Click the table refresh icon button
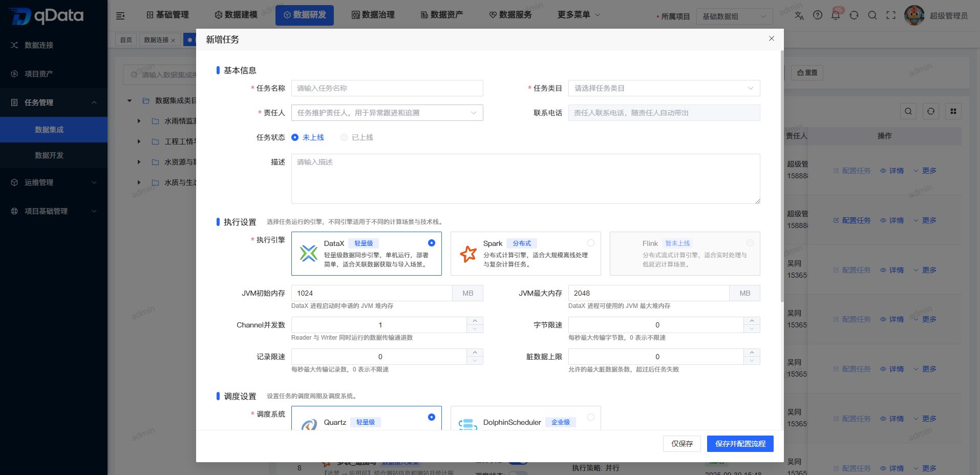This screenshot has width=980, height=475. point(931,111)
